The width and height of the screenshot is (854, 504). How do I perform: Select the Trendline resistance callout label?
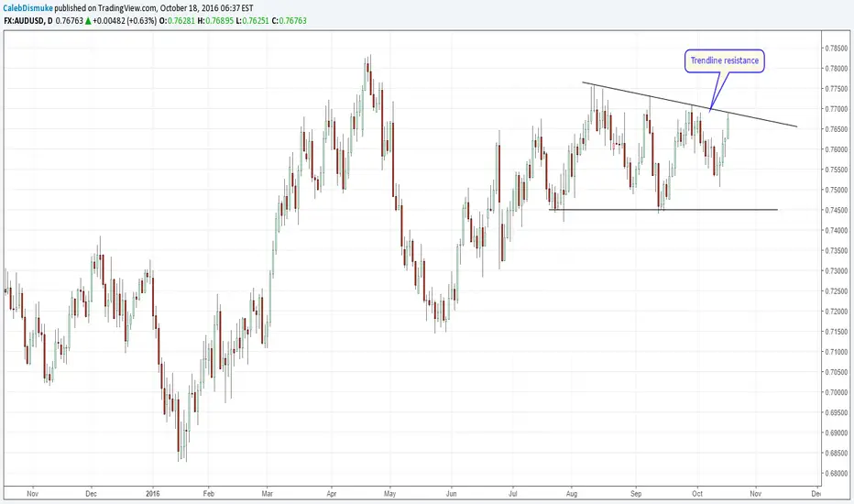point(725,60)
